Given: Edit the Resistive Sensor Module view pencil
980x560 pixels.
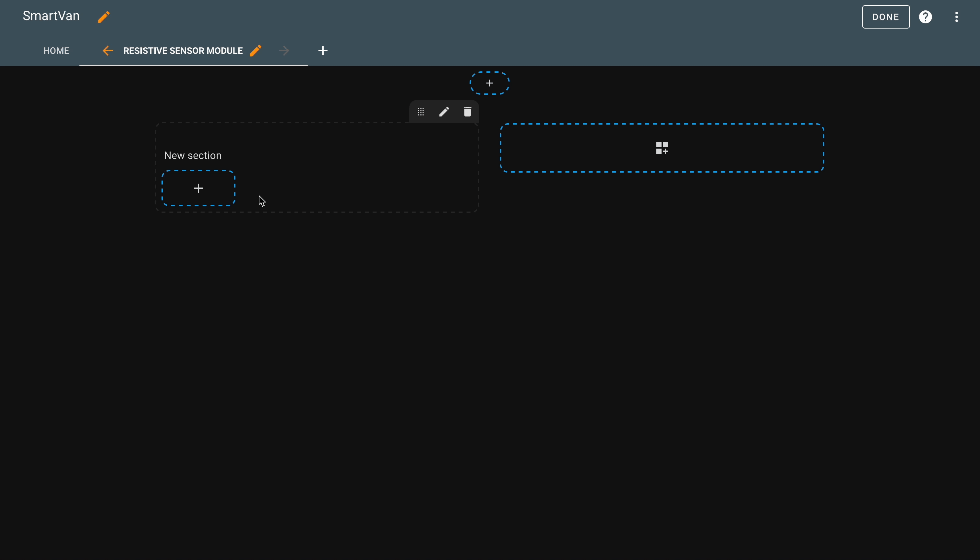Looking at the screenshot, I should [256, 51].
